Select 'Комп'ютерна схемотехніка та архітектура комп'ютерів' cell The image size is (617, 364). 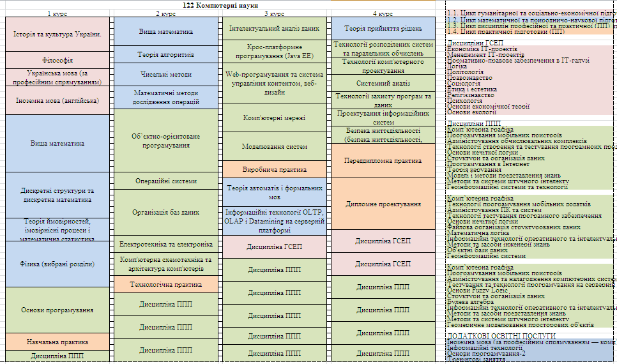tap(165, 264)
